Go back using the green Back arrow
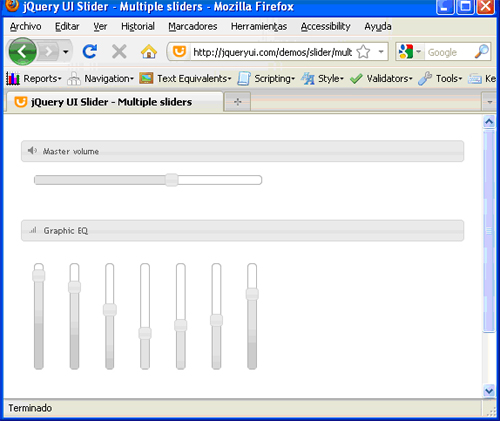 click(22, 52)
